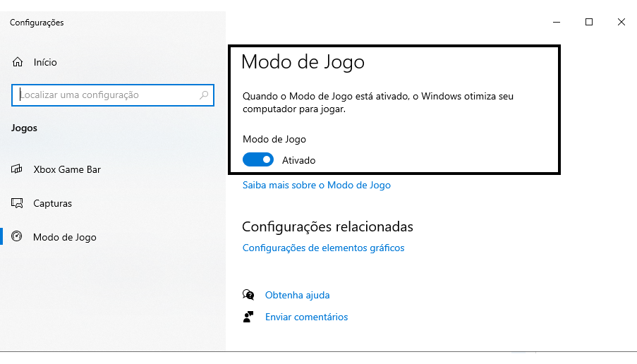
Task: Disable the Modo de Jogo toggle
Action: pos(257,160)
